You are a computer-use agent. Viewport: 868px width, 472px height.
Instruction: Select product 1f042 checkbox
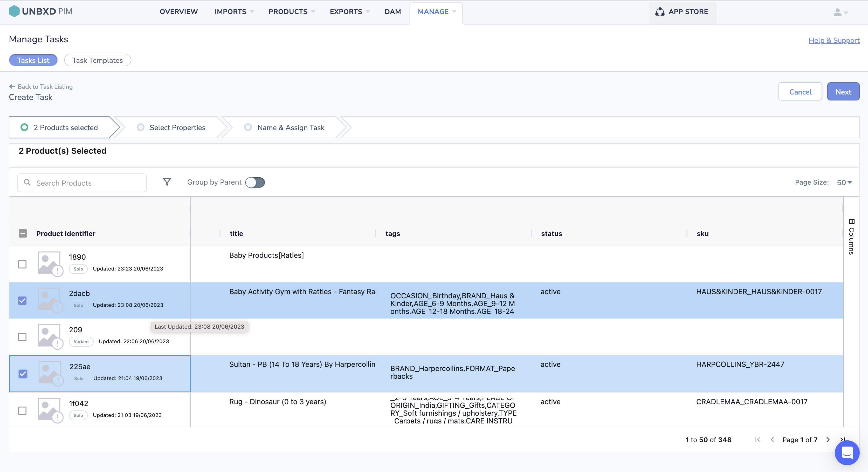pos(22,410)
